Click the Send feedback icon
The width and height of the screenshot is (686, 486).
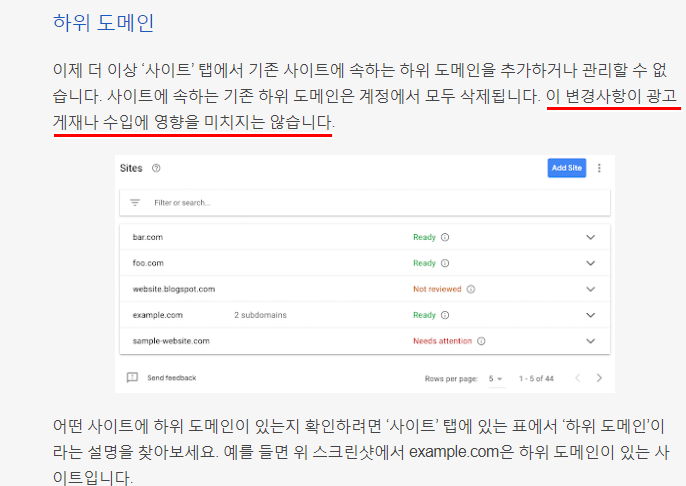tap(132, 378)
